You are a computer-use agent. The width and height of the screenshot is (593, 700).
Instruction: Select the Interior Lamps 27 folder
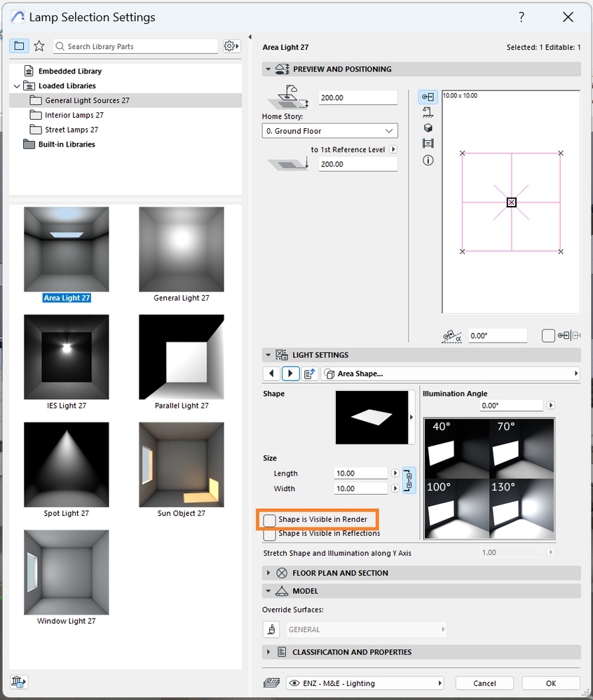(74, 115)
